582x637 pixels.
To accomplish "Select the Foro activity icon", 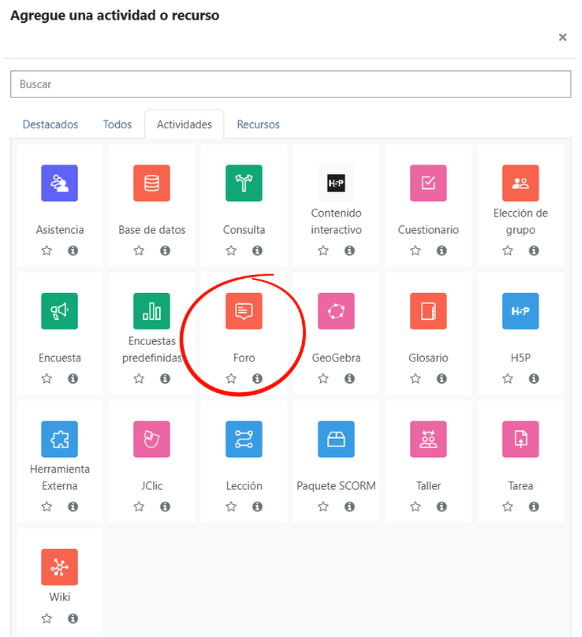I will pyautogui.click(x=244, y=311).
